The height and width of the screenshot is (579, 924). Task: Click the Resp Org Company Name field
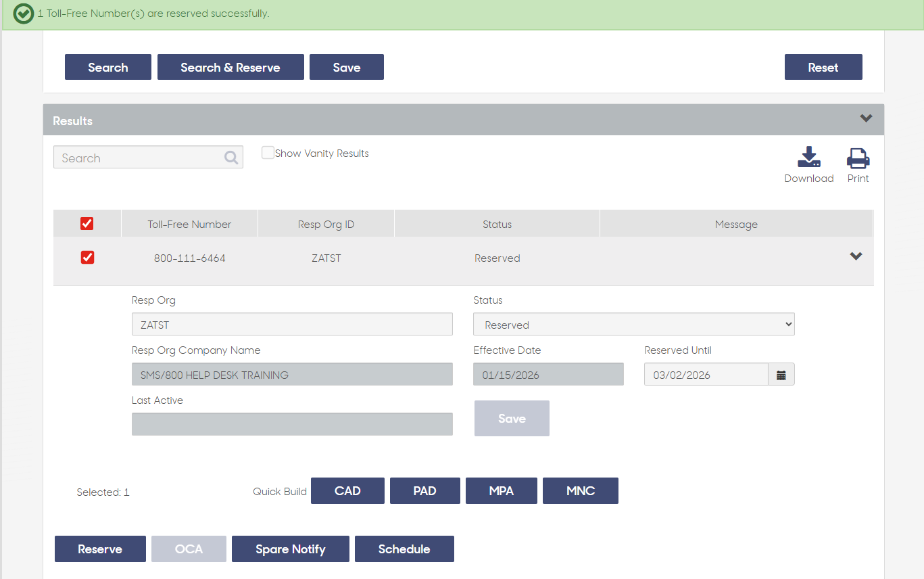pyautogui.click(x=292, y=375)
